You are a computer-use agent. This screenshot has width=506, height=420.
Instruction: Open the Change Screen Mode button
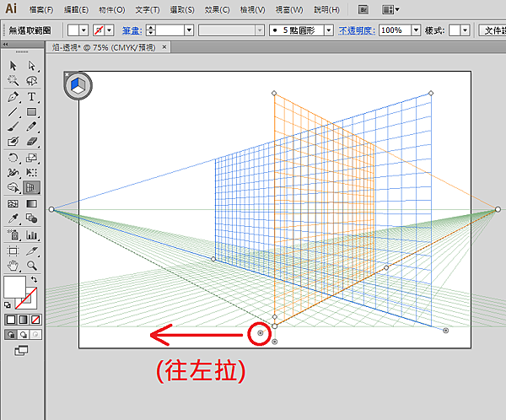pyautogui.click(x=21, y=351)
